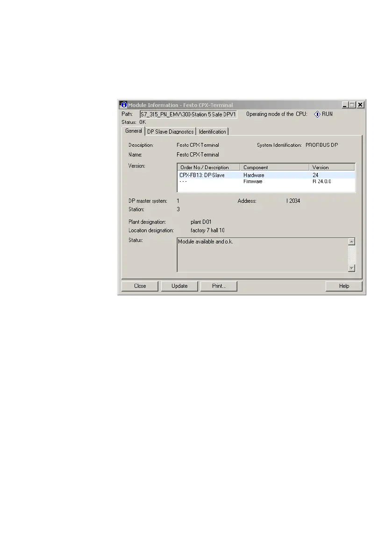This screenshot has height=556, width=392.
Task: Close the window with the X button
Action: click(360, 105)
